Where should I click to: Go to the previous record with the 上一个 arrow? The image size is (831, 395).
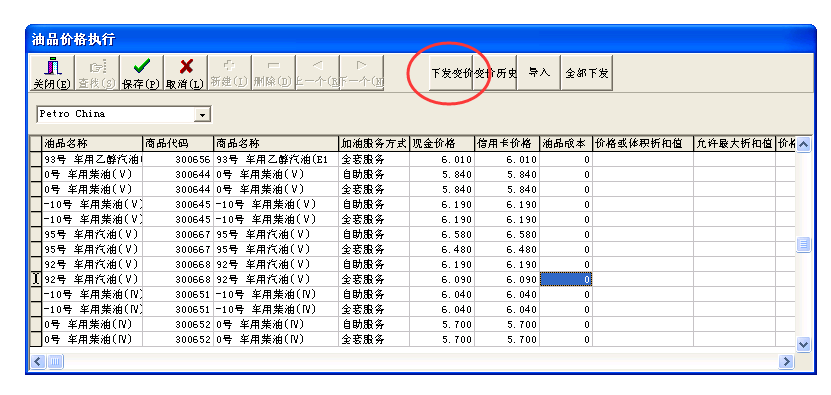pyautogui.click(x=317, y=73)
